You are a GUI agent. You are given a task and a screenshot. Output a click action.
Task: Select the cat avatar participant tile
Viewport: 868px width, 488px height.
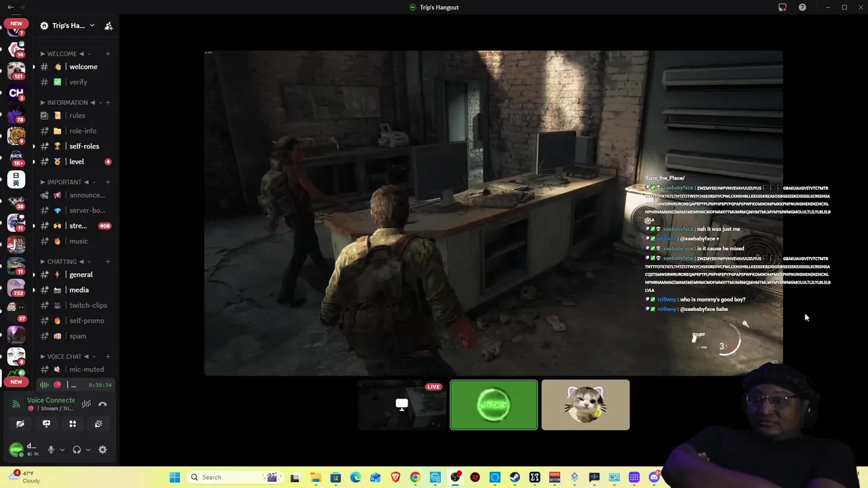[585, 405]
